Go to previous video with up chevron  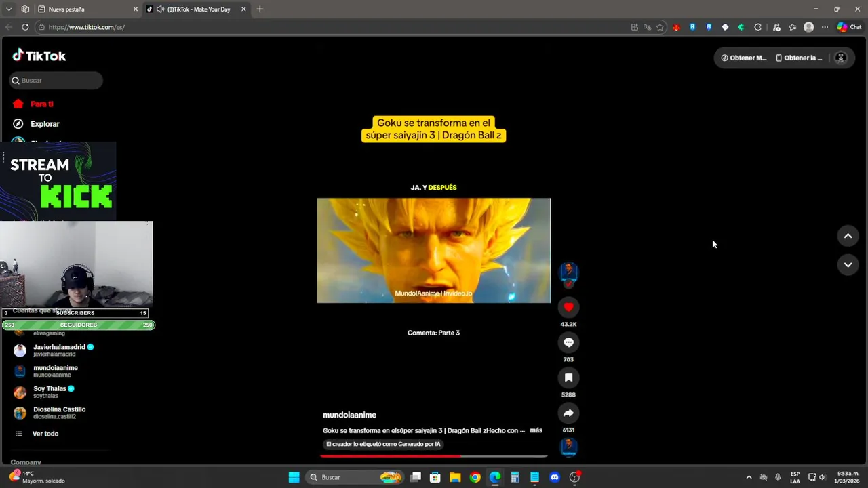[x=848, y=236]
